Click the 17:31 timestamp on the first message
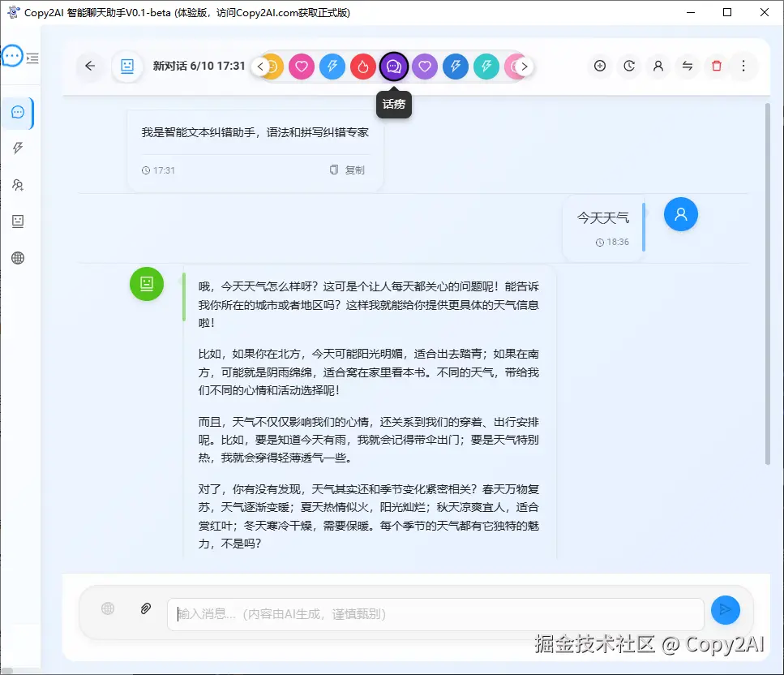 tap(158, 170)
